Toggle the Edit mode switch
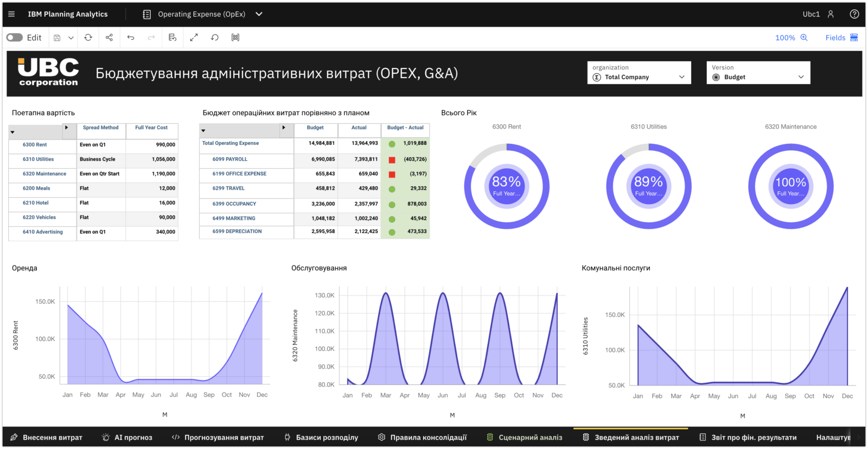The height and width of the screenshot is (449, 868). click(x=15, y=37)
